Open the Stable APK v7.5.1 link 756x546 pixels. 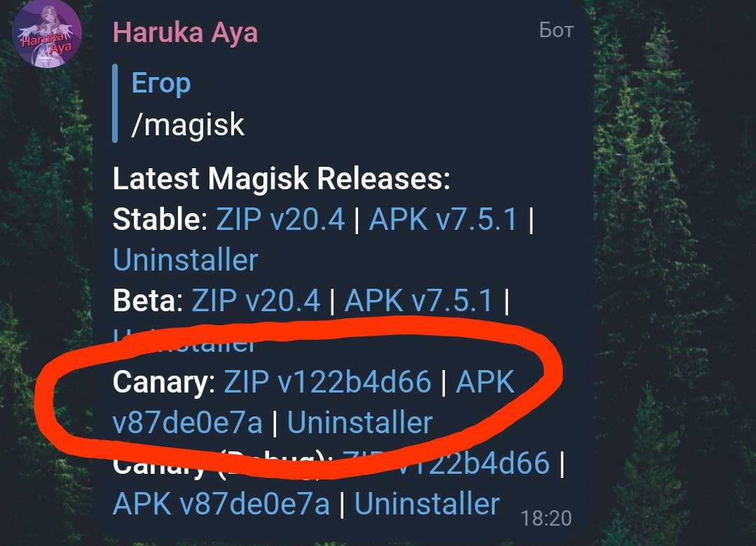443,219
